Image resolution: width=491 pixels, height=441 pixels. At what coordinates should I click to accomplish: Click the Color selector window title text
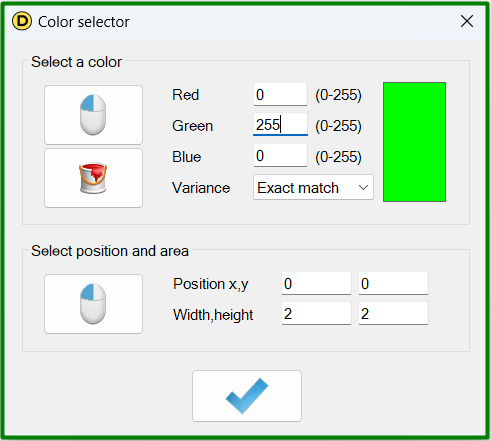pos(84,22)
